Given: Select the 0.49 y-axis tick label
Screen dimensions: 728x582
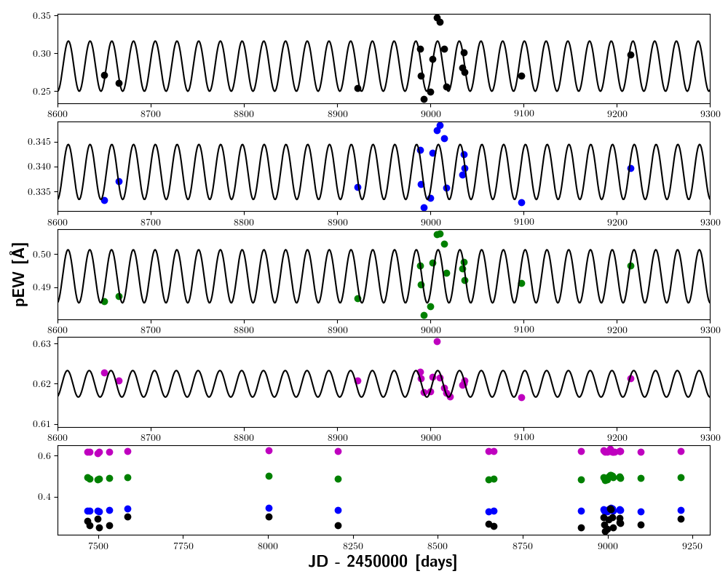Looking at the screenshot, I should [x=41, y=288].
